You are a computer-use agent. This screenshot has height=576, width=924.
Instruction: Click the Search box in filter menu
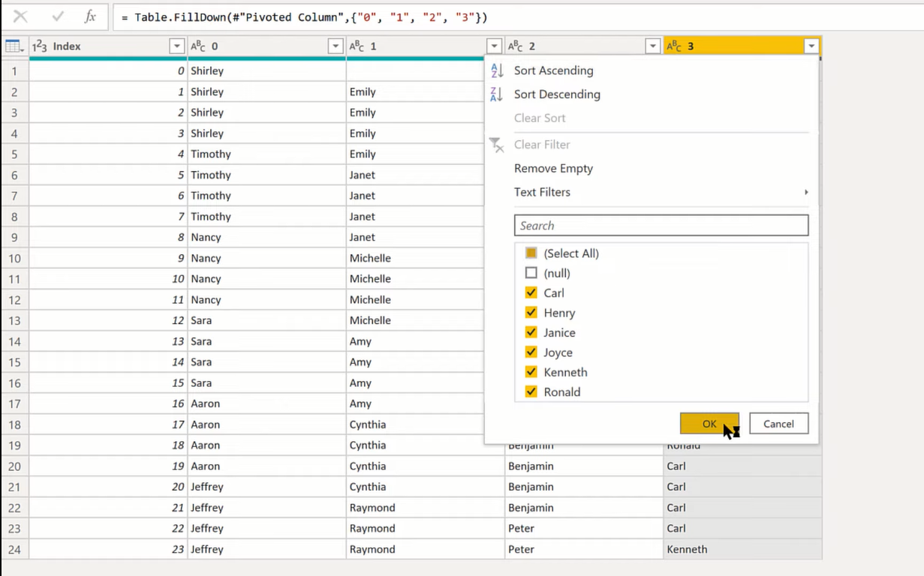tap(661, 226)
